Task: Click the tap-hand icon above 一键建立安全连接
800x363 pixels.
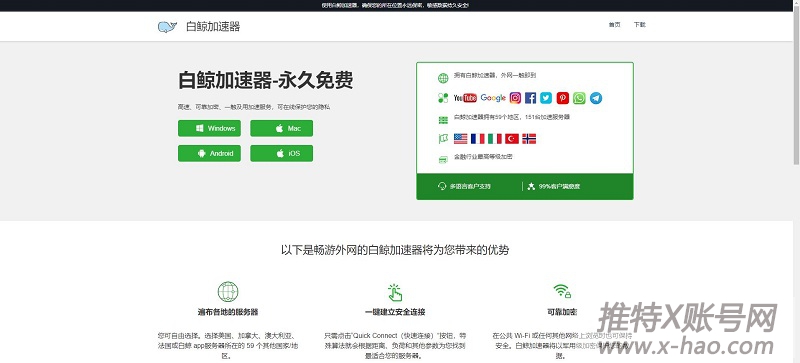Action: [x=394, y=292]
